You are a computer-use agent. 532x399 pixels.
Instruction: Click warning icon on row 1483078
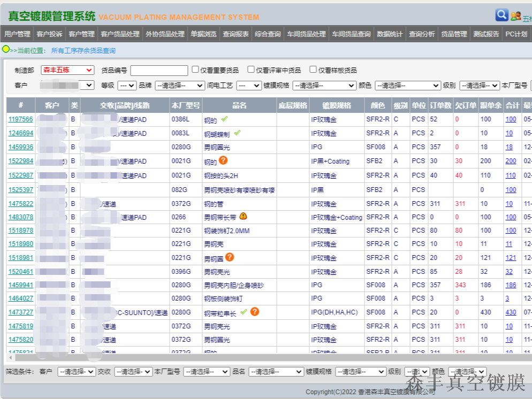click(x=244, y=216)
